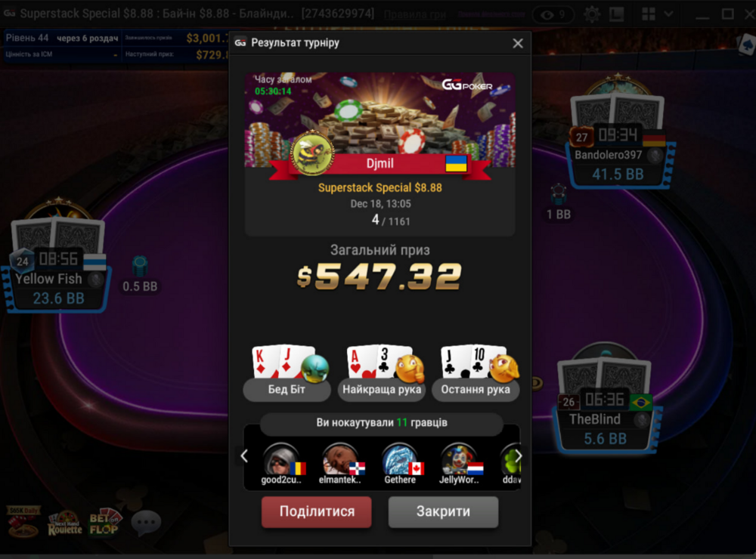Toggle the spectators eye counter
This screenshot has width=756, height=559.
[553, 15]
